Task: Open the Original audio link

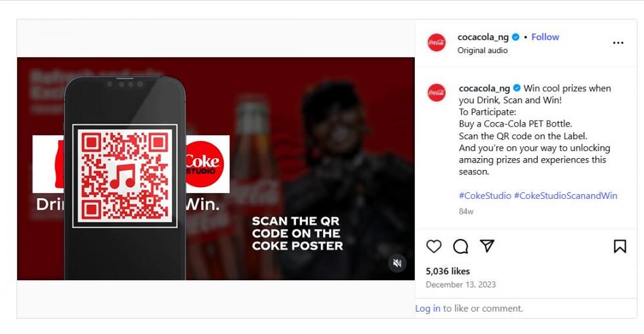Action: pos(483,50)
